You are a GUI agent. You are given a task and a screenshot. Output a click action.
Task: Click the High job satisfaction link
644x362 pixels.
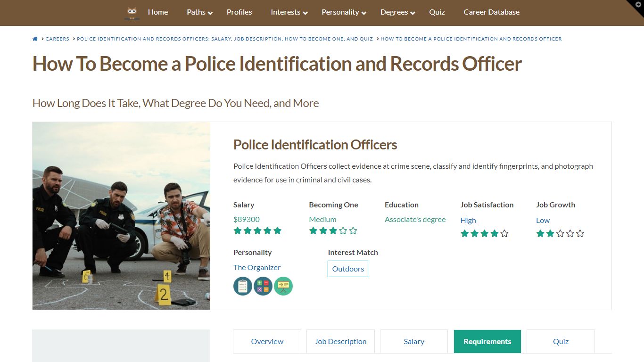[x=468, y=220]
